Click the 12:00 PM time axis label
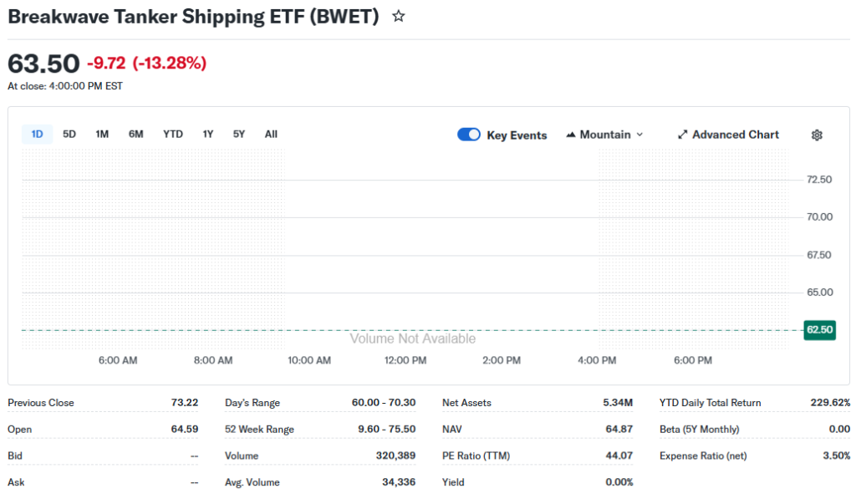Image resolution: width=856 pixels, height=504 pixels. point(405,360)
